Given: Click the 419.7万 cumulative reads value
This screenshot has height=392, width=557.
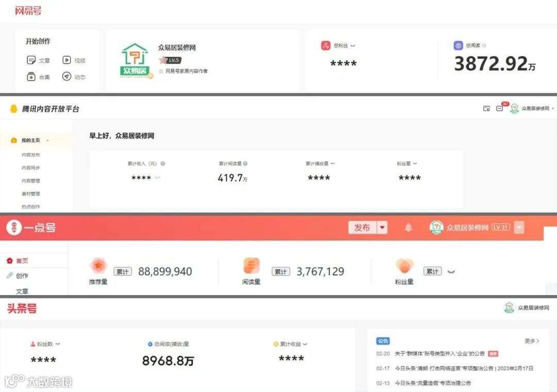Looking at the screenshot, I should click(x=233, y=178).
